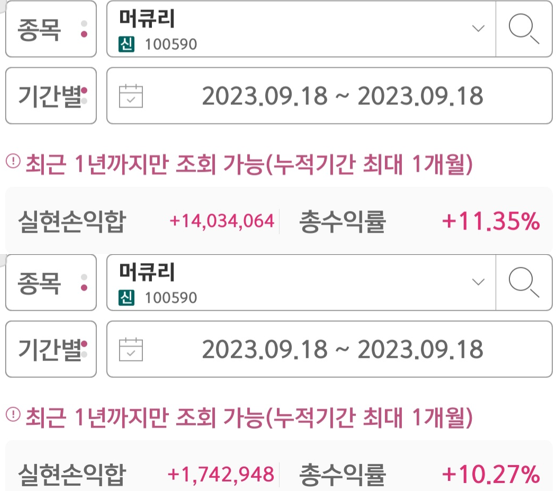Tap the lower 실현손익합 +1,742,948 value
The width and height of the screenshot is (556, 491).
pyautogui.click(x=221, y=474)
